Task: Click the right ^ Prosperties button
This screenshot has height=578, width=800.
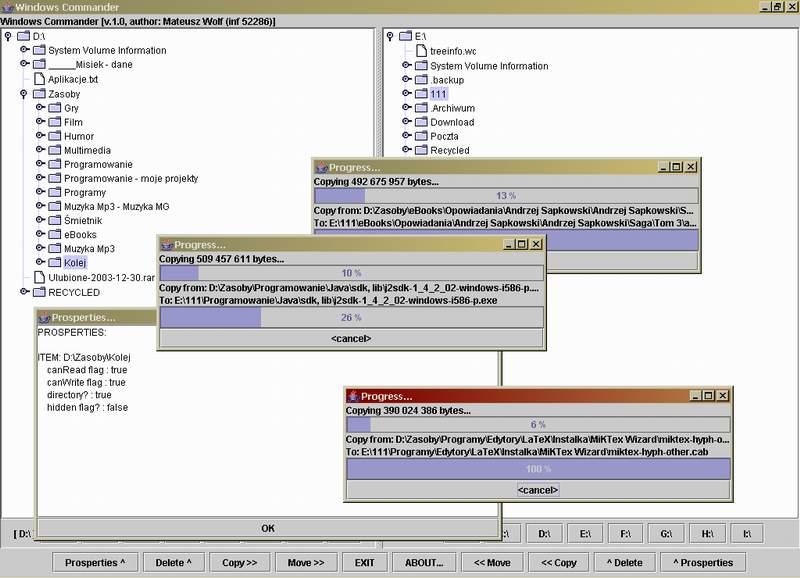Action: tap(703, 563)
